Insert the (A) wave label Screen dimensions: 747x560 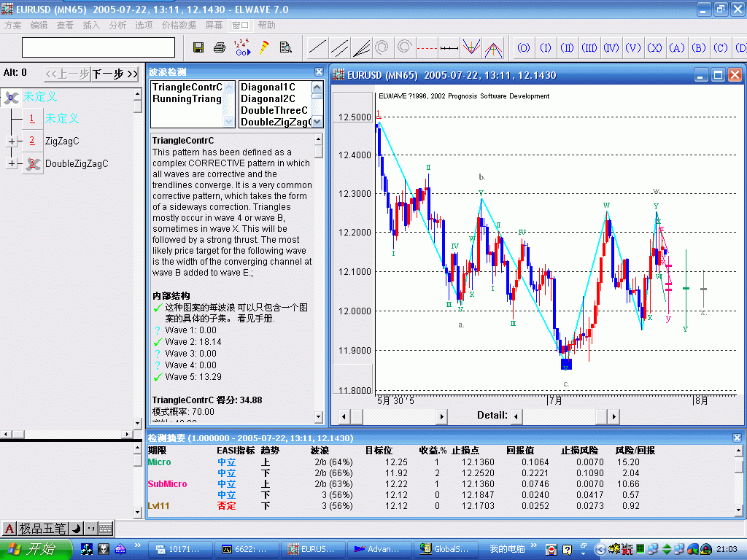click(677, 48)
